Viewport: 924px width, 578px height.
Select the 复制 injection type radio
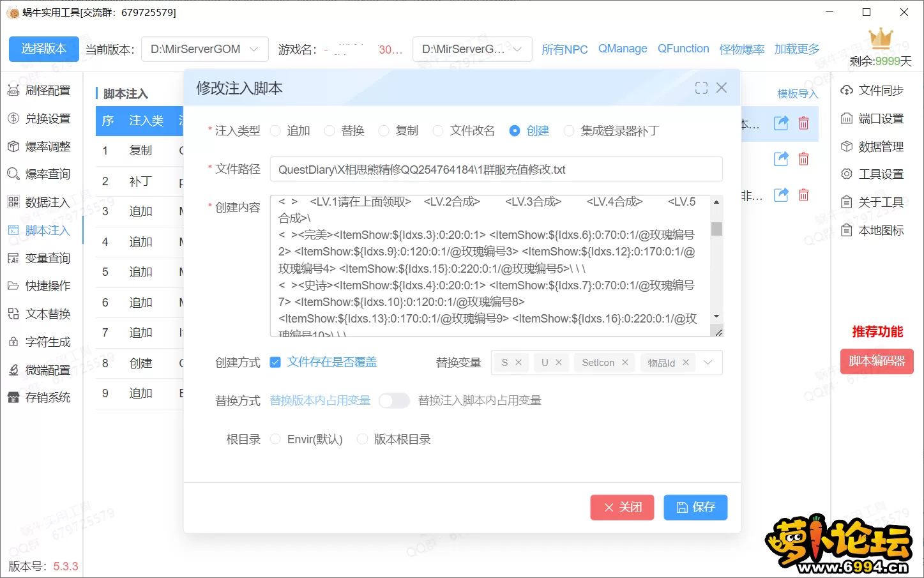tap(384, 131)
